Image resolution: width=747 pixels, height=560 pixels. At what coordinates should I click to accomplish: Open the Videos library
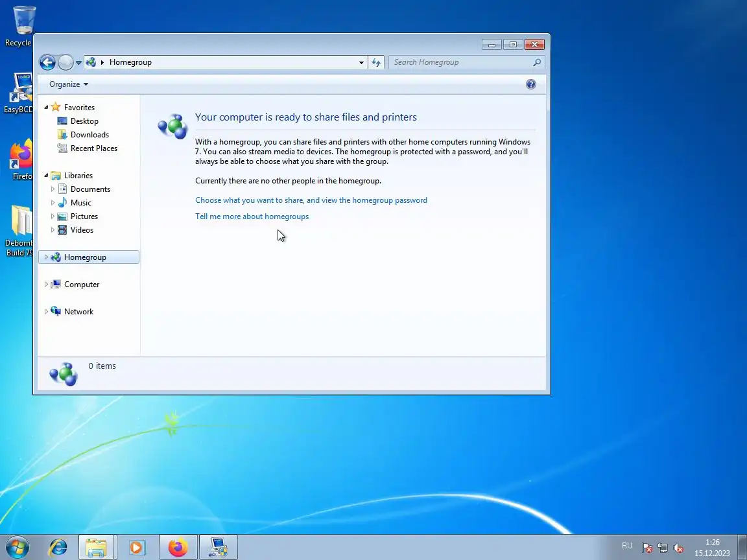(82, 230)
